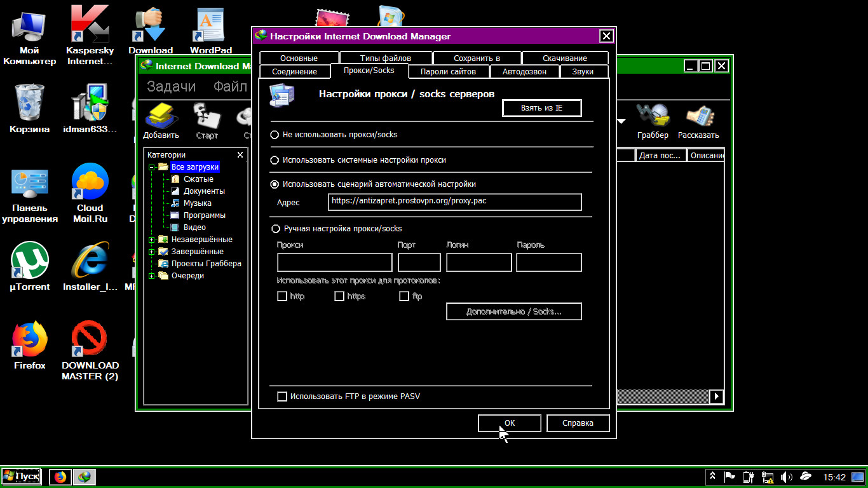868x488 pixels.
Task: Click the Старт toolbar icon in IDM
Action: 207,121
